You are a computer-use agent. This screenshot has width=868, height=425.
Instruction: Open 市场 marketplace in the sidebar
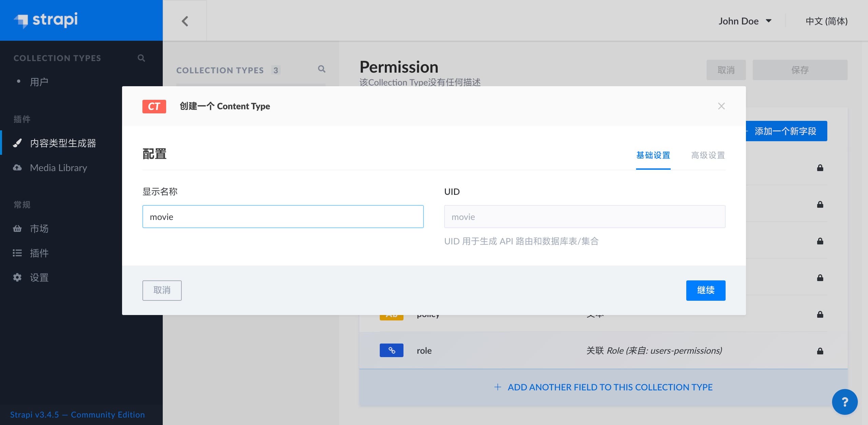(x=39, y=228)
